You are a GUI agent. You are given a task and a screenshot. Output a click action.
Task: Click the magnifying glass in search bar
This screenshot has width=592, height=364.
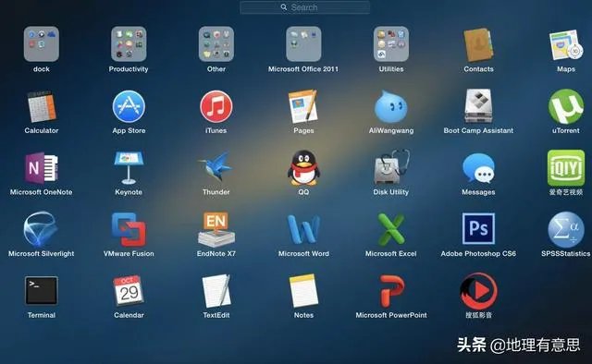(x=284, y=6)
